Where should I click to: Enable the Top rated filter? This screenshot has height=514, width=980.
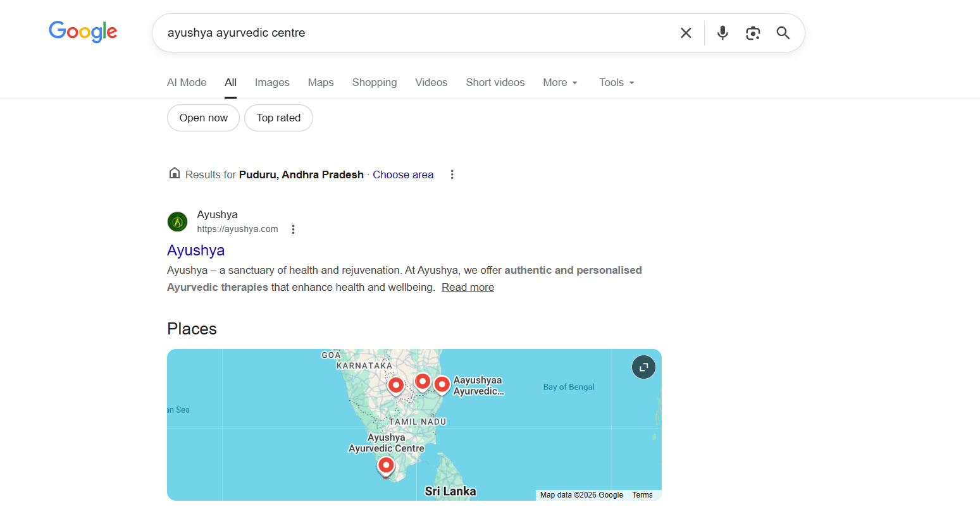point(278,118)
